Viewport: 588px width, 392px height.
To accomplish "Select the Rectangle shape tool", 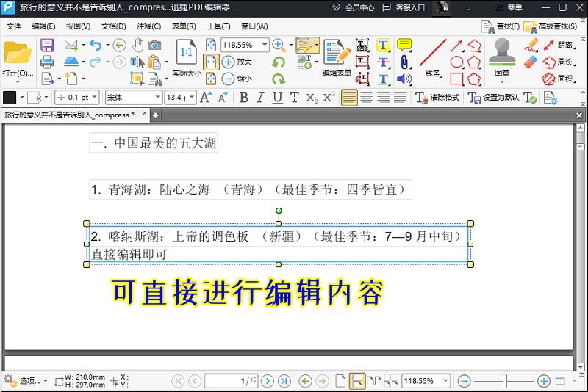I will click(456, 79).
